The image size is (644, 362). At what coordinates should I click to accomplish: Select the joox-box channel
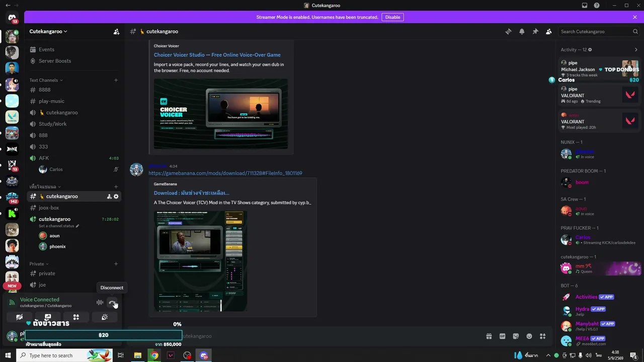(x=73, y=208)
